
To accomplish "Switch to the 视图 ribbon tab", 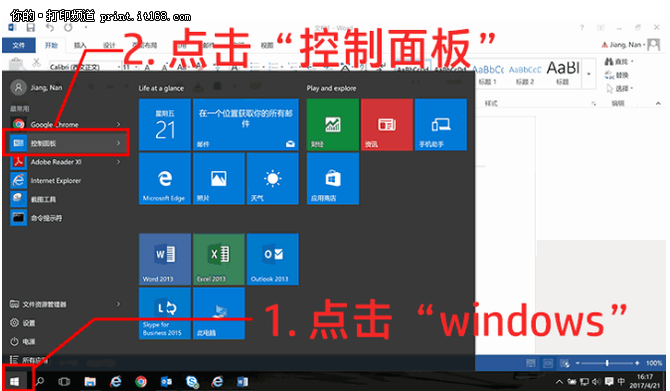I will (x=267, y=45).
